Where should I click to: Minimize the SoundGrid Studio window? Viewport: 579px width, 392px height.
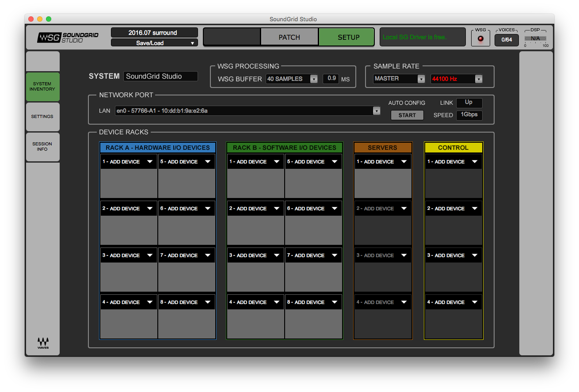point(40,19)
